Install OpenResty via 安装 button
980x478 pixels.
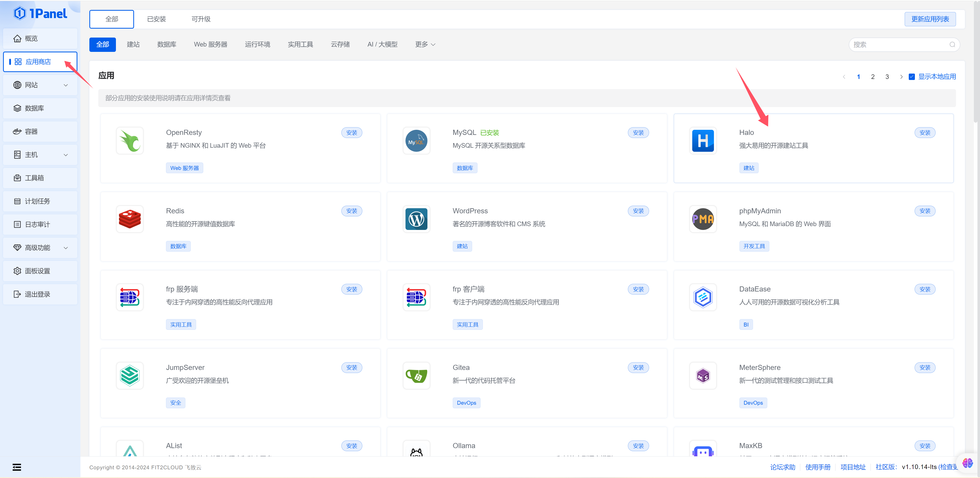(352, 133)
